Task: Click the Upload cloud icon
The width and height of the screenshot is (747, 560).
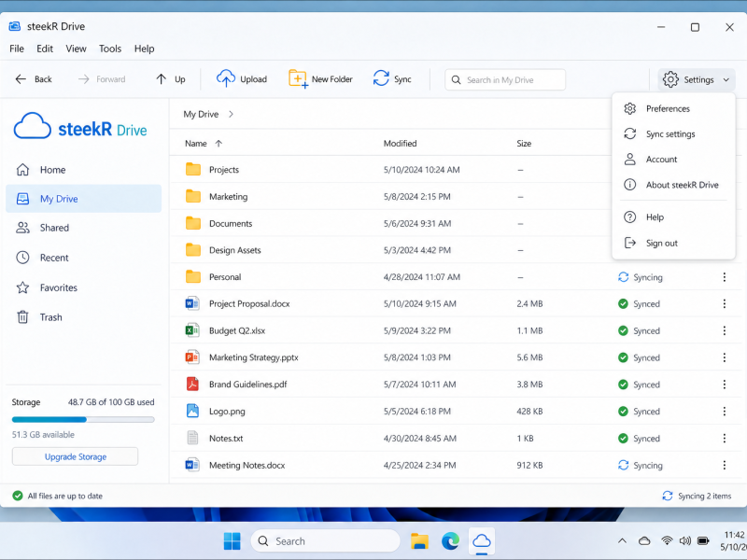Action: [226, 78]
